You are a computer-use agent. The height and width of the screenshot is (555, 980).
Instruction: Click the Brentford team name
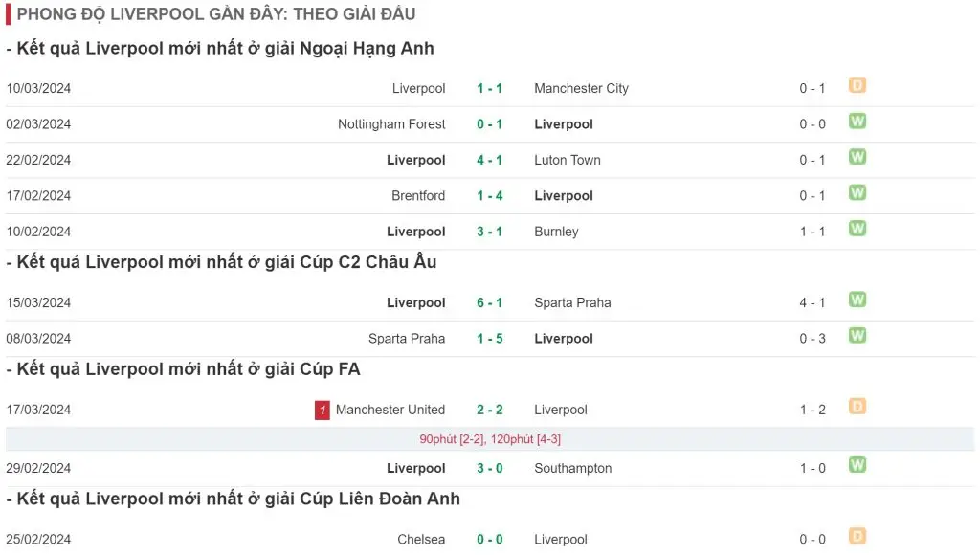pos(418,195)
